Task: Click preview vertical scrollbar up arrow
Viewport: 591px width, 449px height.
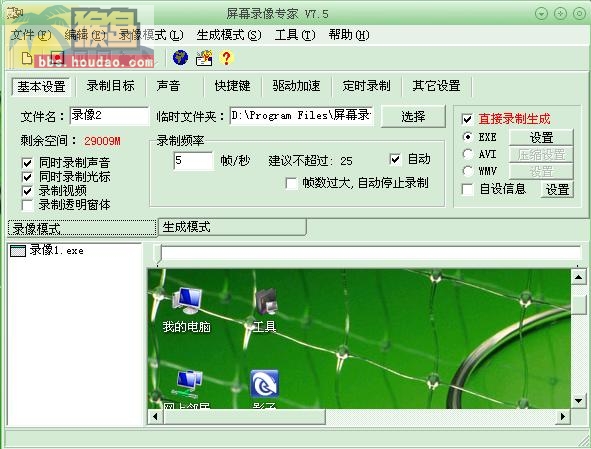Action: [x=579, y=277]
